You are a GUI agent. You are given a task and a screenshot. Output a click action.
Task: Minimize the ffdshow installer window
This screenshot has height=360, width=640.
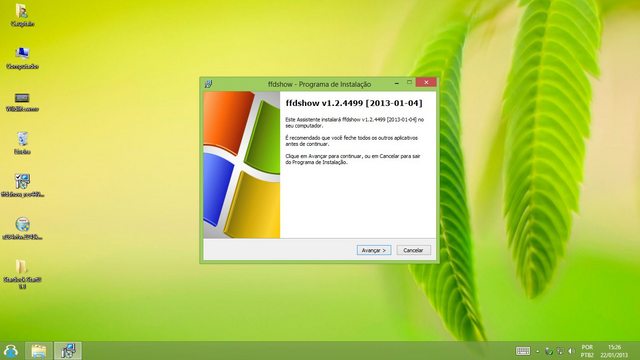tap(397, 83)
